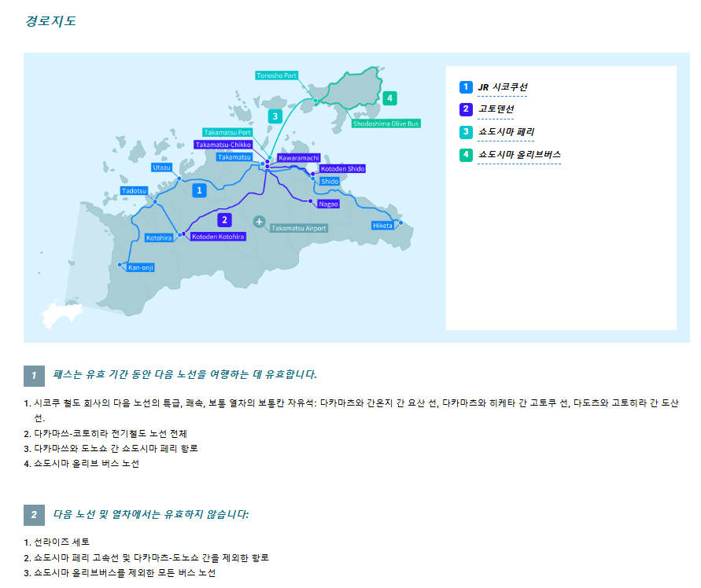Click the Kotoden Kotohira station label
The height and width of the screenshot is (588, 701).
pyautogui.click(x=218, y=237)
